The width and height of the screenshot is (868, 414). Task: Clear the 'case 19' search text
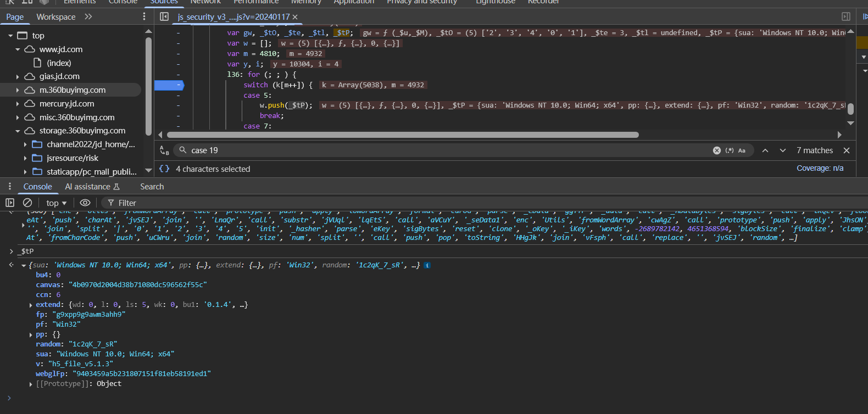716,150
